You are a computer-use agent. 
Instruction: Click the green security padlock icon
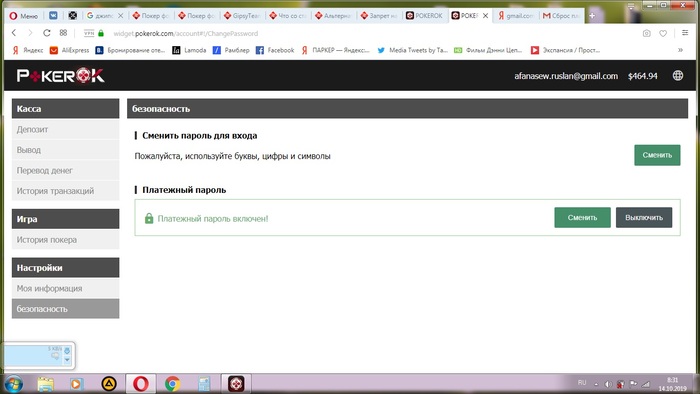pyautogui.click(x=101, y=33)
